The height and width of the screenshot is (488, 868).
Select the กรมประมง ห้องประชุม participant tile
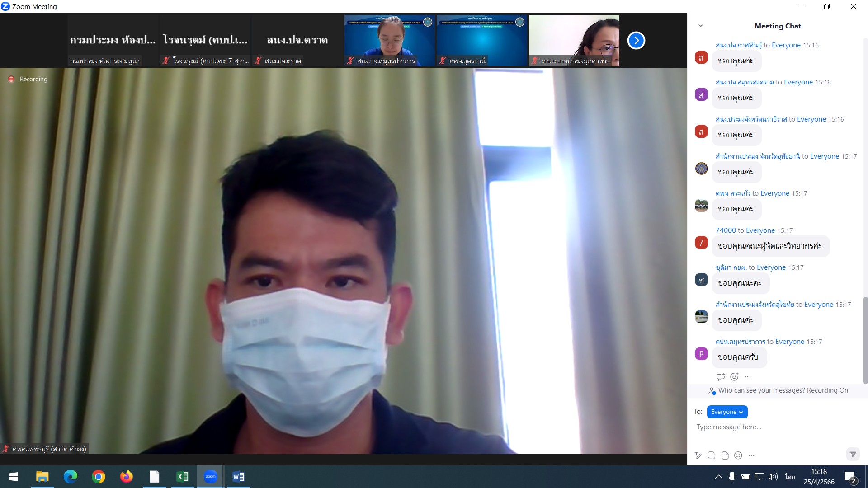[113, 40]
